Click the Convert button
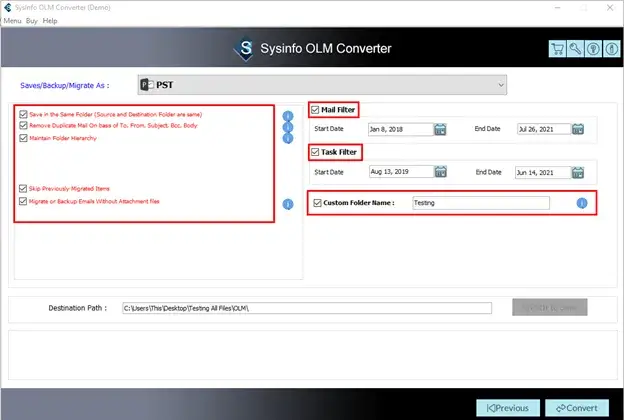The width and height of the screenshot is (624, 420). pos(577,408)
